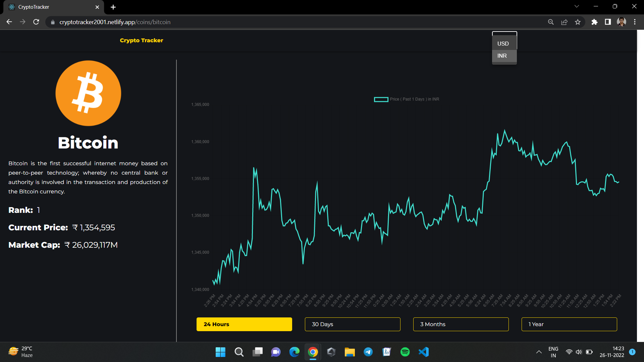The image size is (644, 362).
Task: Click the Crypto Tracker header link
Action: pyautogui.click(x=141, y=40)
